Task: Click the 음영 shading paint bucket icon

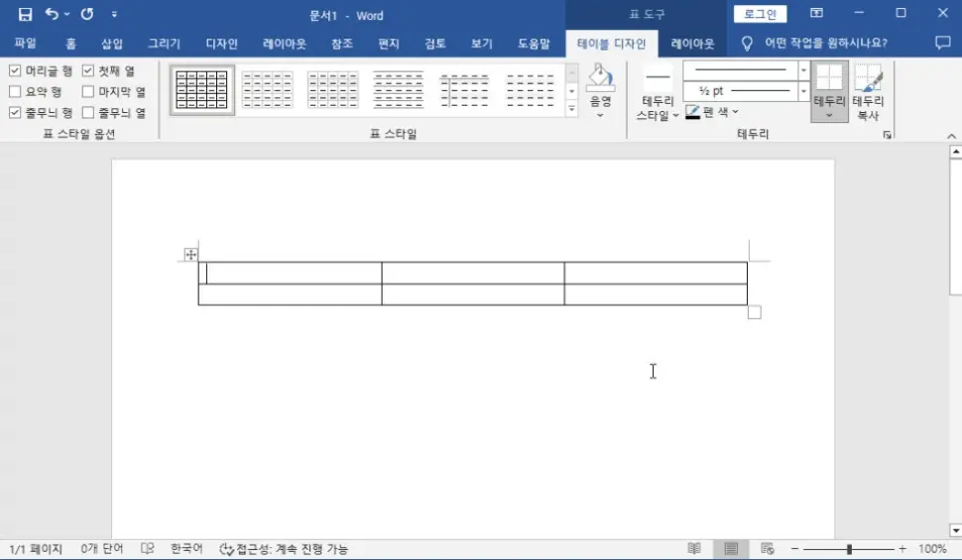Action: pyautogui.click(x=600, y=79)
